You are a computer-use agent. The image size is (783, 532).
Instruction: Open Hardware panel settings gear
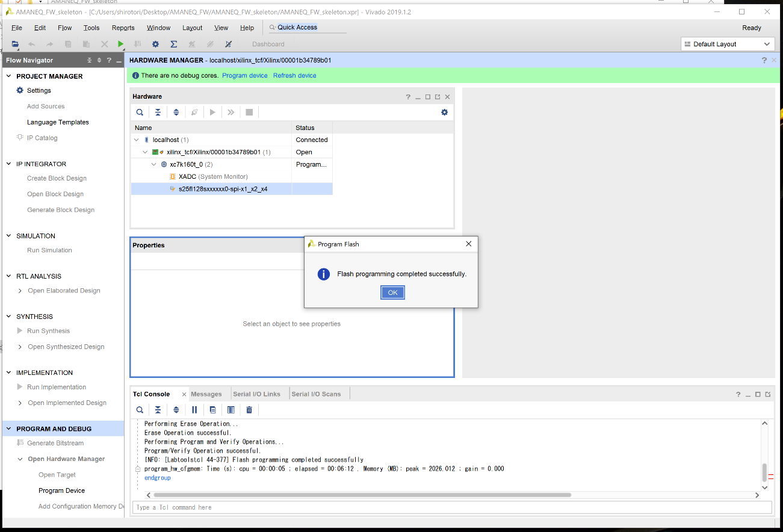pos(444,113)
